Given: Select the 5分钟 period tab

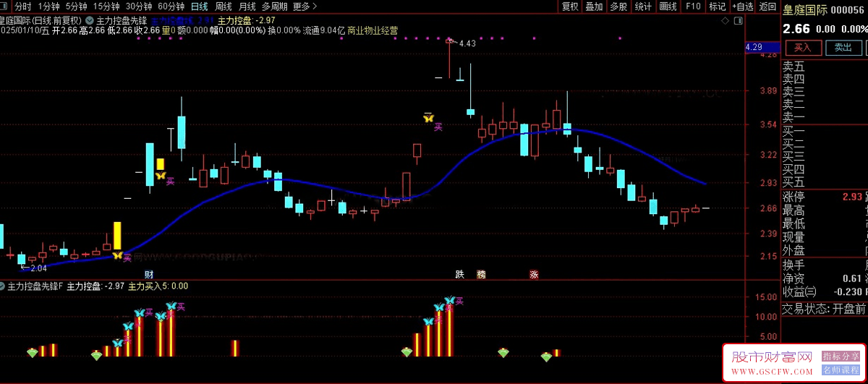Looking at the screenshot, I should point(76,7).
